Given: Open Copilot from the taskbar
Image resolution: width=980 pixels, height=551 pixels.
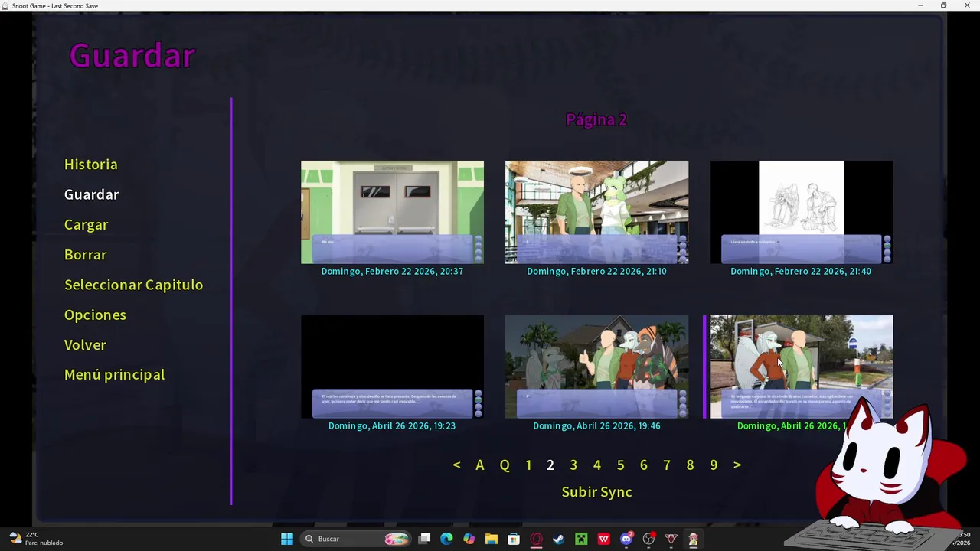Looking at the screenshot, I should tap(469, 539).
